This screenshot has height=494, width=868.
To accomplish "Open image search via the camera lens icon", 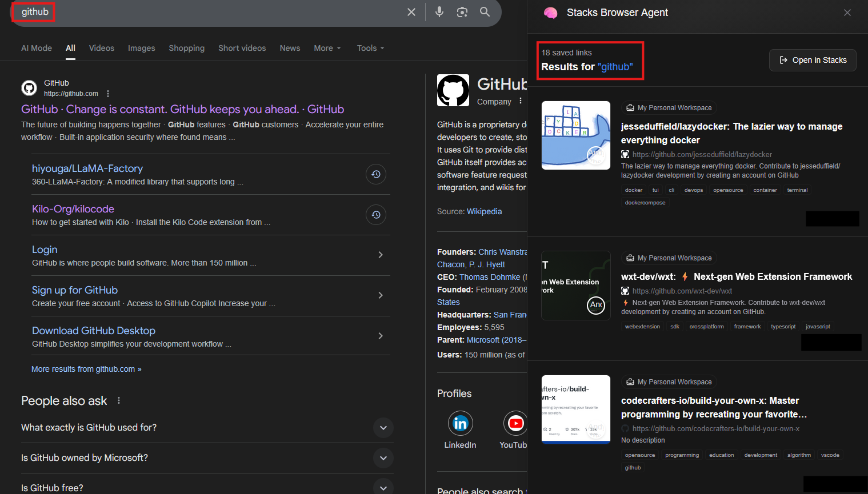I will point(462,12).
